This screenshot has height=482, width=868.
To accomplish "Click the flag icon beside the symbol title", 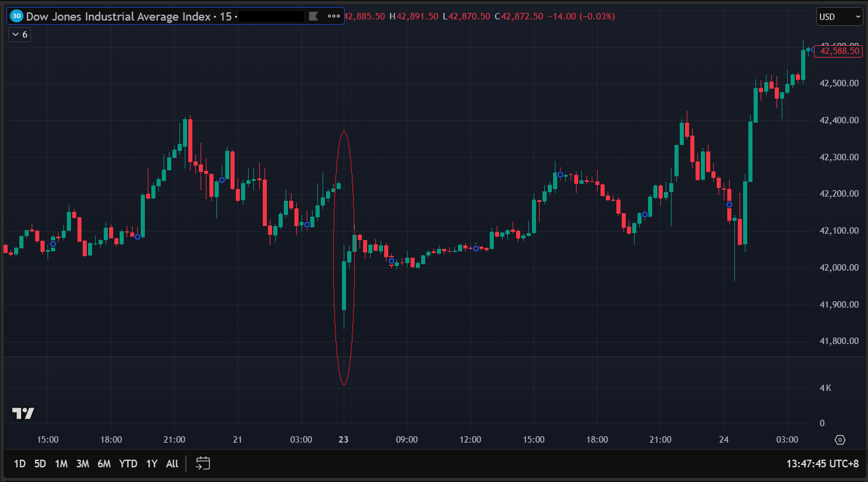I will (x=314, y=16).
